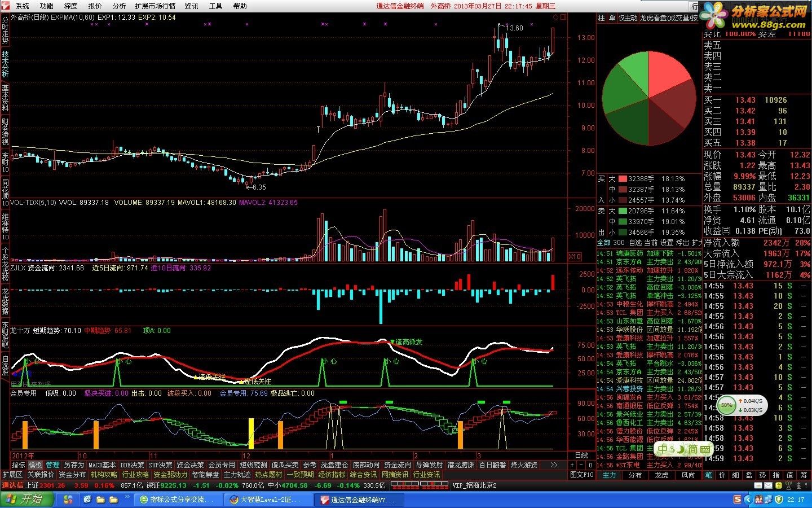Expand more indicator tabs with >> arrow

click(x=554, y=465)
